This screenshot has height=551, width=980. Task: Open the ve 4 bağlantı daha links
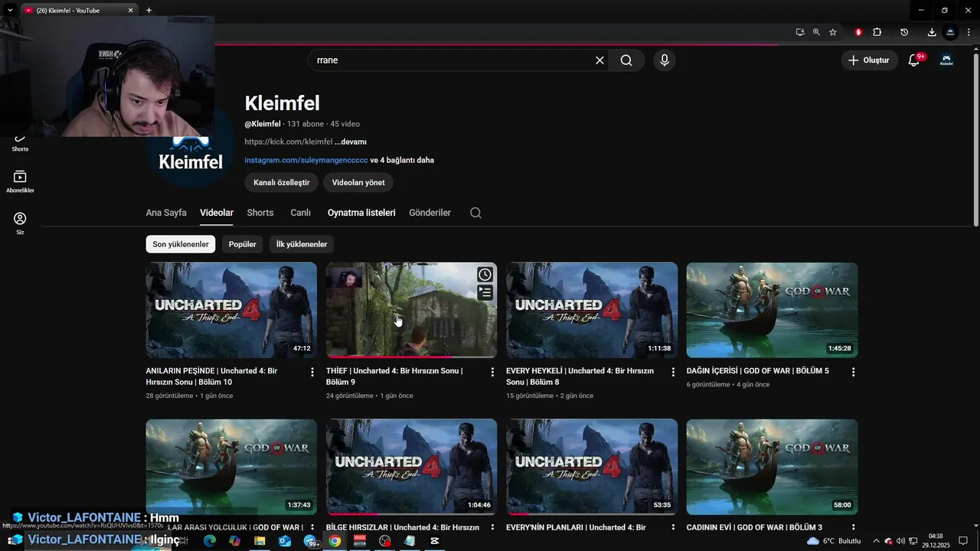tap(402, 160)
